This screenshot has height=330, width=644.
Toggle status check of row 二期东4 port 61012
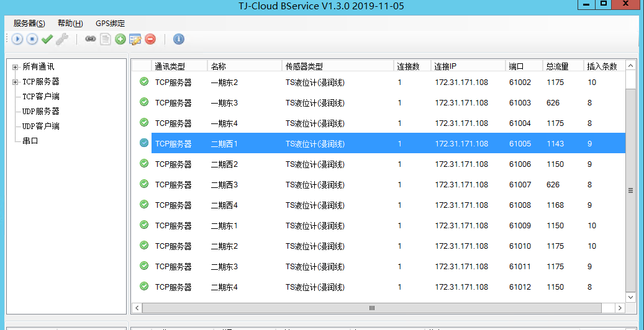[x=144, y=287]
